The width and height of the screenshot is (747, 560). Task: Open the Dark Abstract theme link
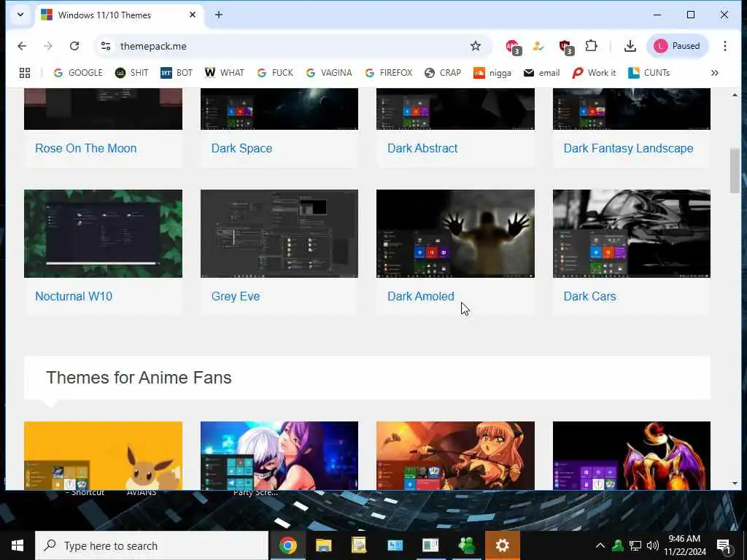pos(422,148)
